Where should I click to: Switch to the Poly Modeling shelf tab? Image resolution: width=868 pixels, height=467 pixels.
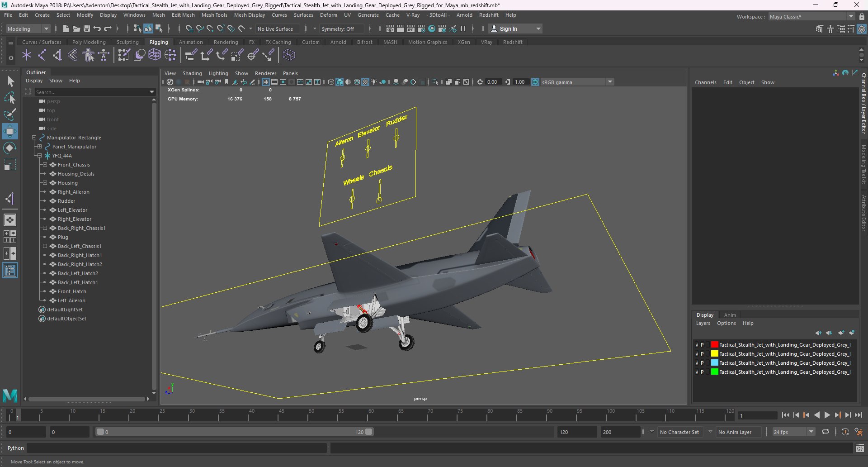click(x=89, y=42)
